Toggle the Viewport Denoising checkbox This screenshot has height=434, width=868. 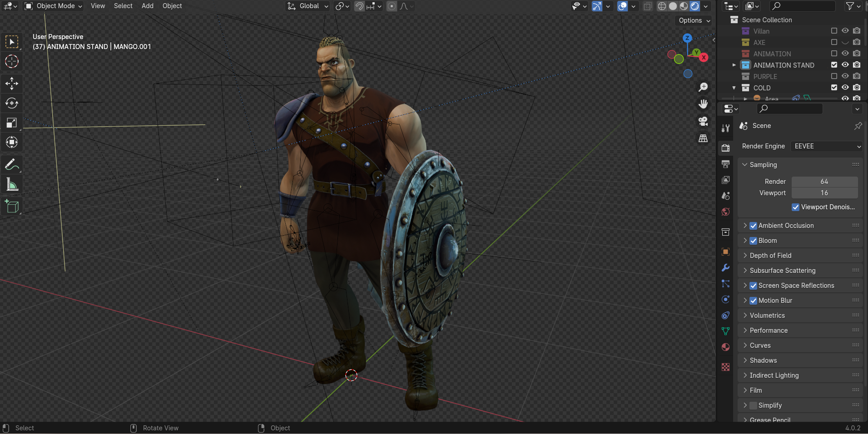[795, 207]
